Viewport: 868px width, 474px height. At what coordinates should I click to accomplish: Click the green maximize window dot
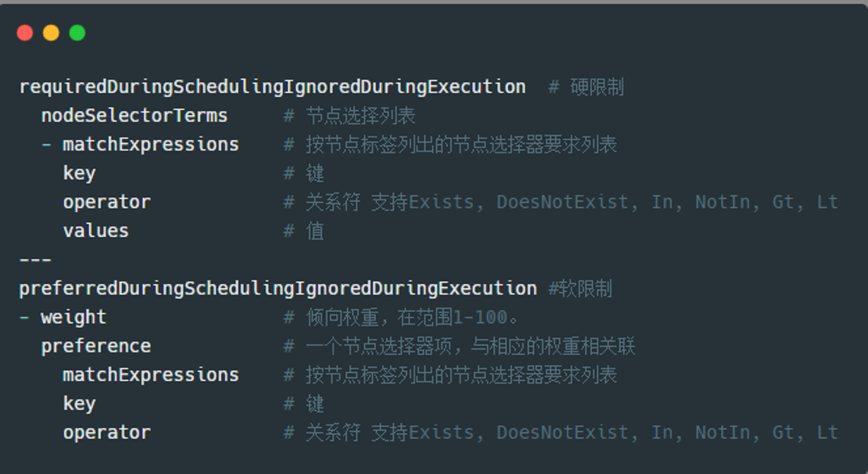[77, 33]
